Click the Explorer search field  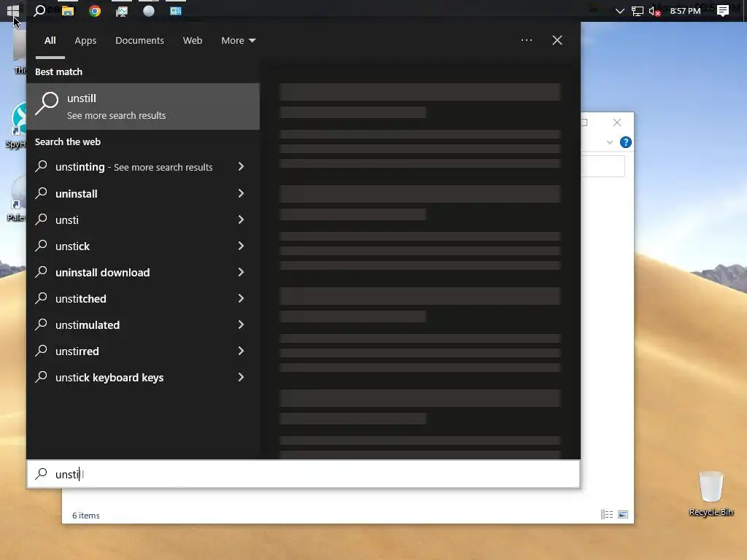[x=603, y=166]
